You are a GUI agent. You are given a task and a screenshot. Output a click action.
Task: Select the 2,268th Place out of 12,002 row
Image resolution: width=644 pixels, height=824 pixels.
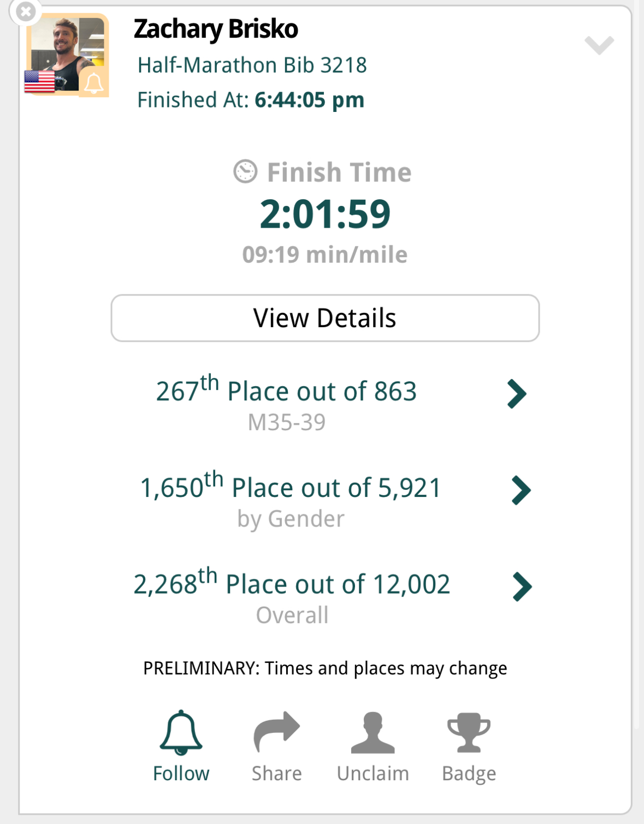(x=325, y=596)
